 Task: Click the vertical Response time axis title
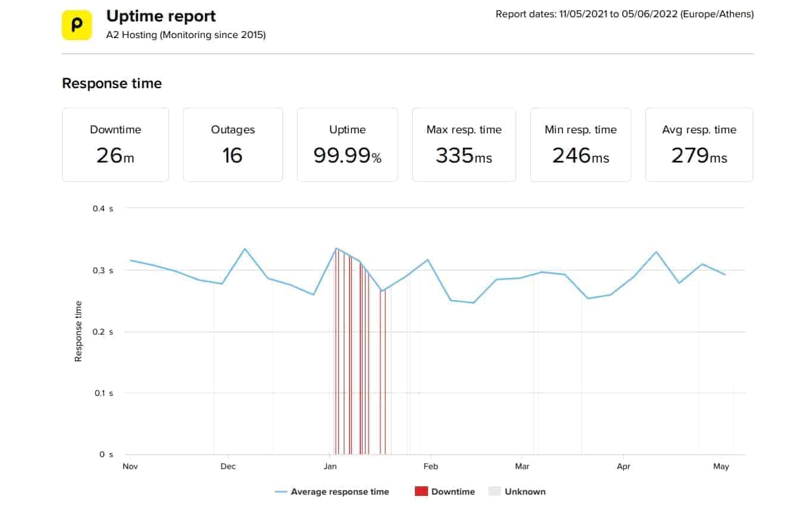78,331
